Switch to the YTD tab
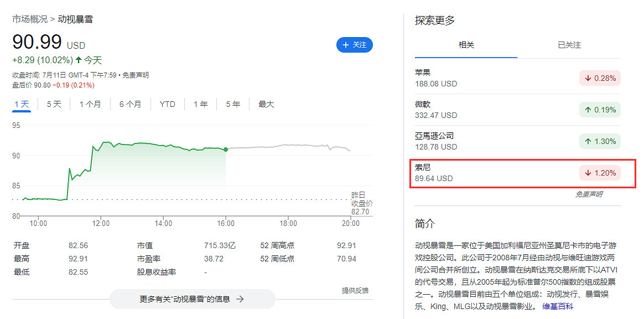Screen dimensions: 644x319 (167, 104)
